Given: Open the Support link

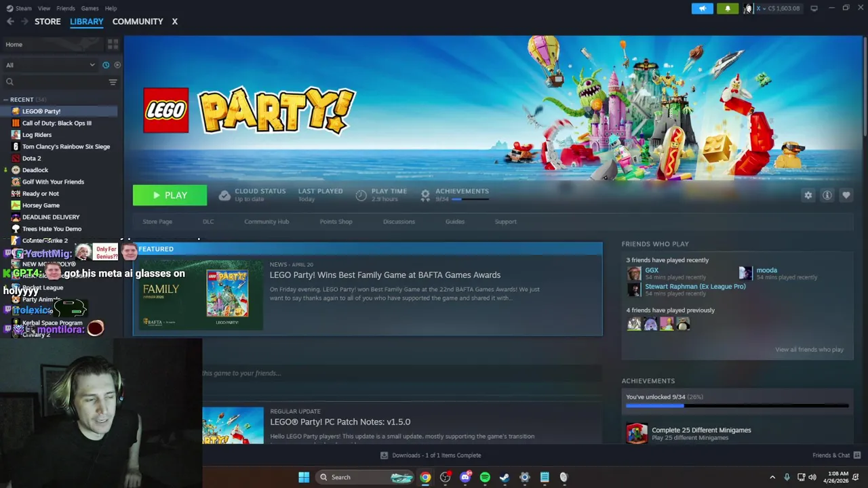Looking at the screenshot, I should (505, 222).
